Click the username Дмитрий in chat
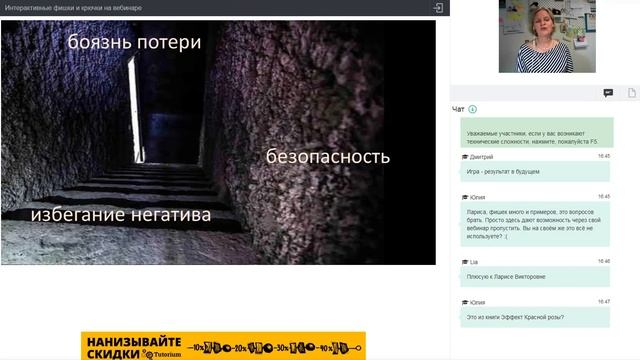The height and width of the screenshot is (360, 640). tap(481, 157)
